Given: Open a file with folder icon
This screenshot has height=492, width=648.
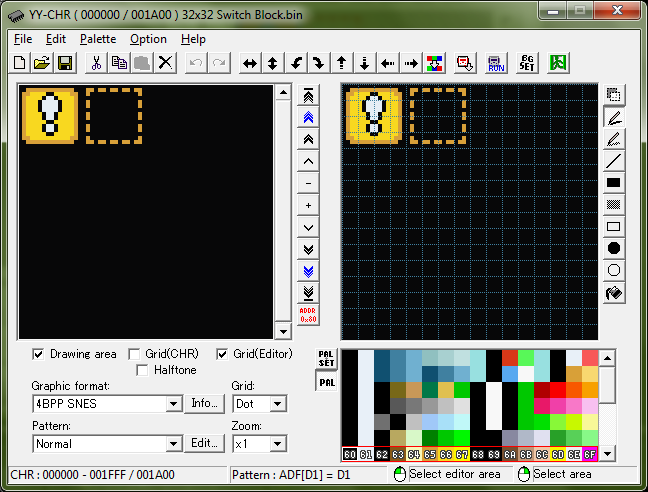Looking at the screenshot, I should pos(42,63).
